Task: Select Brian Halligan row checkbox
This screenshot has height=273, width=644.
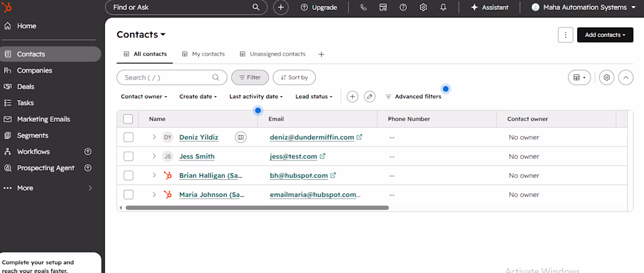Action: [x=129, y=176]
